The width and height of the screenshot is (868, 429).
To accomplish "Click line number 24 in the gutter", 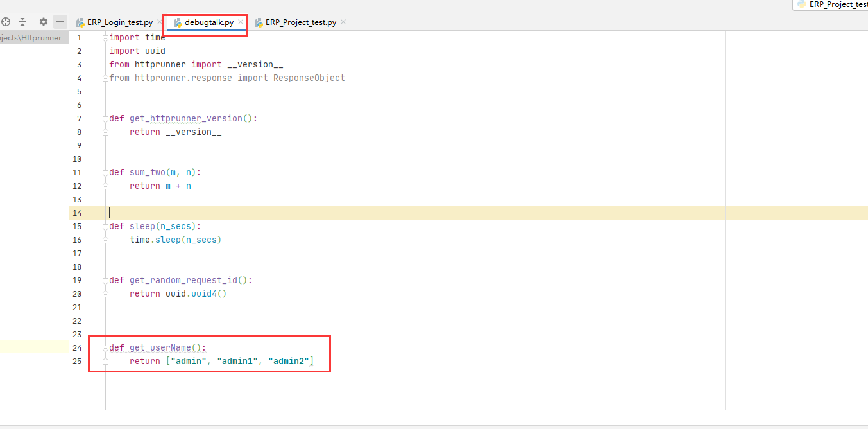I will coord(77,347).
